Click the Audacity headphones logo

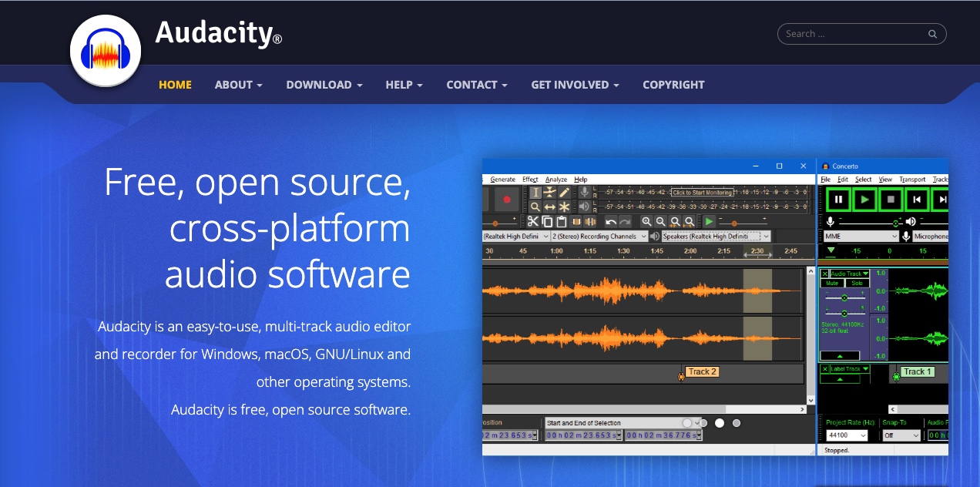(106, 51)
